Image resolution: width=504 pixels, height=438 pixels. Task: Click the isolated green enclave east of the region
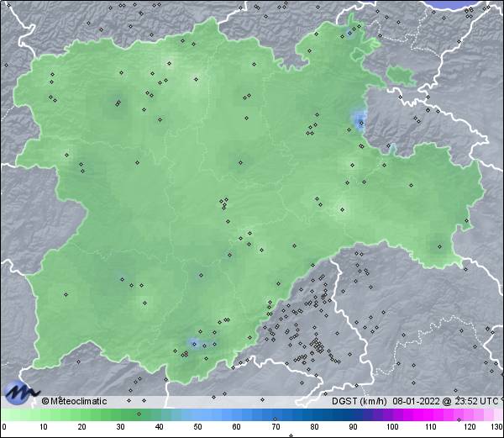[x=401, y=76]
